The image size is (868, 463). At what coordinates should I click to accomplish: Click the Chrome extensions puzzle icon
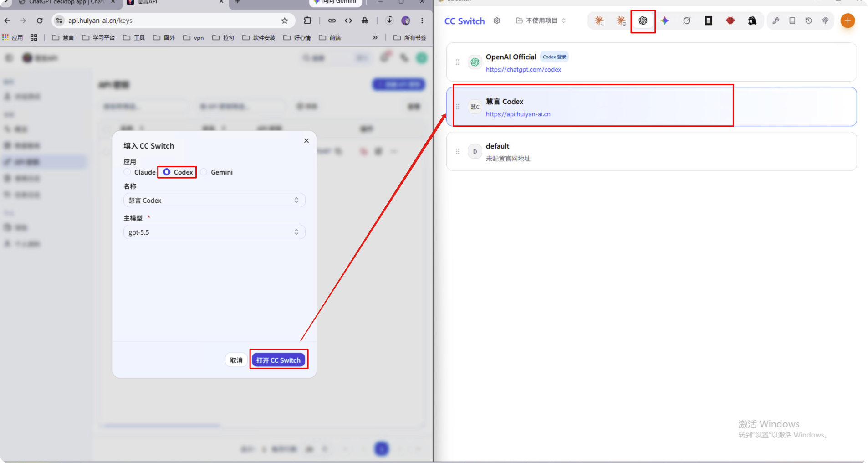coord(308,21)
